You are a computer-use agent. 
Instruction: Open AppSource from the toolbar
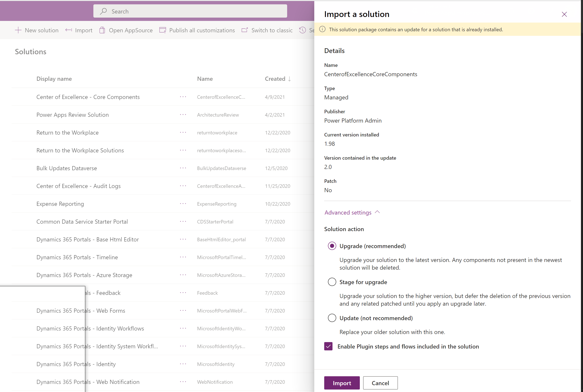102,30
